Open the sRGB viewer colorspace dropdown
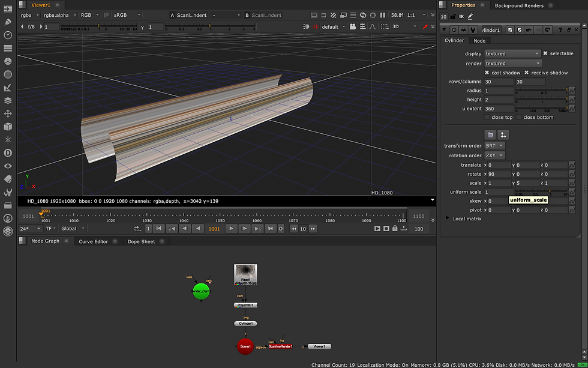588x368 pixels. (127, 15)
